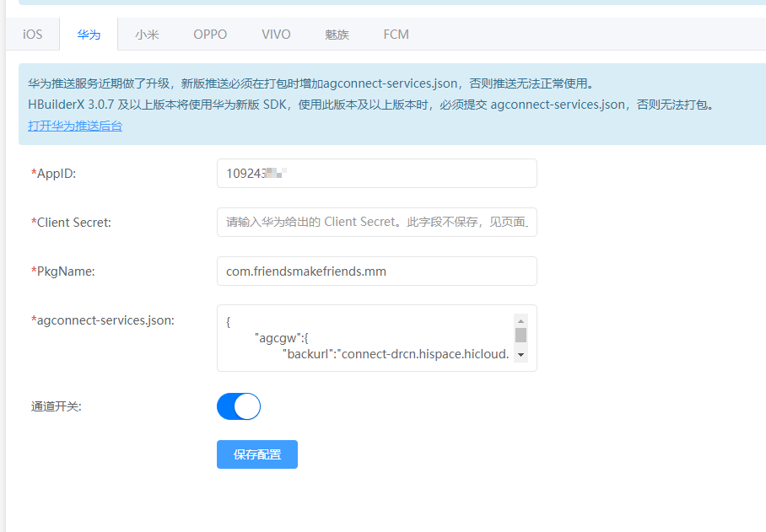Select the 华为 tab
Image resolution: width=766 pixels, height=532 pixels.
[x=89, y=35]
